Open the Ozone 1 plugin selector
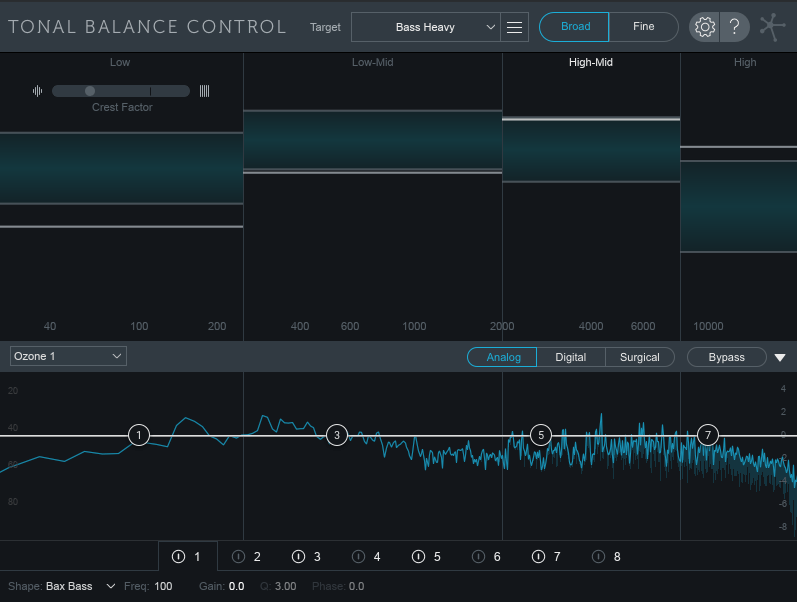Screen dimensions: 797x602 pos(68,356)
